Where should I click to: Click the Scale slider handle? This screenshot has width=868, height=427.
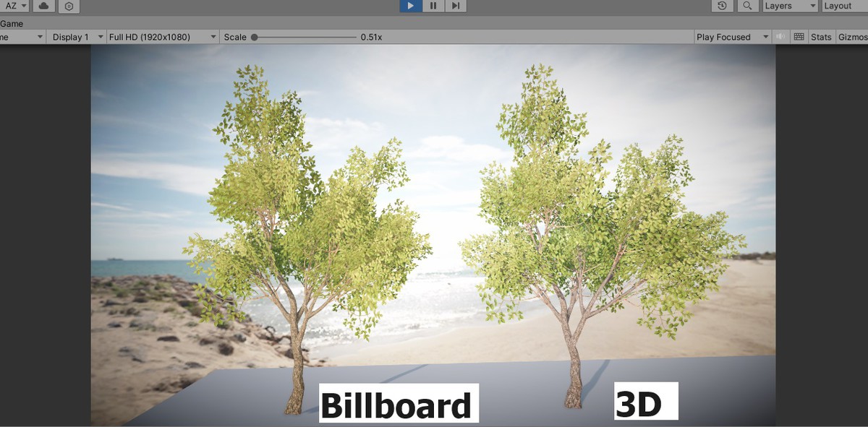tap(255, 37)
